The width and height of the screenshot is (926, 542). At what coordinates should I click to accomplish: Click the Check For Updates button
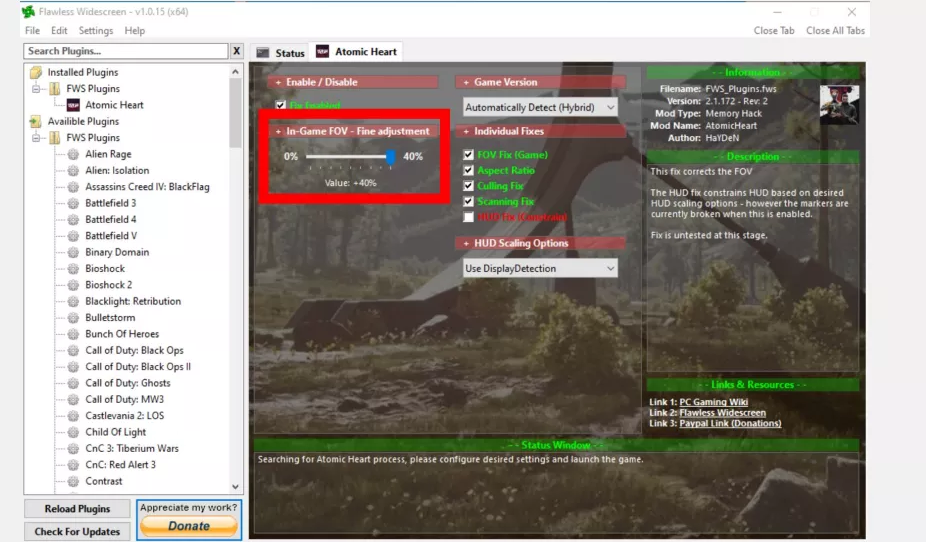pos(77,532)
